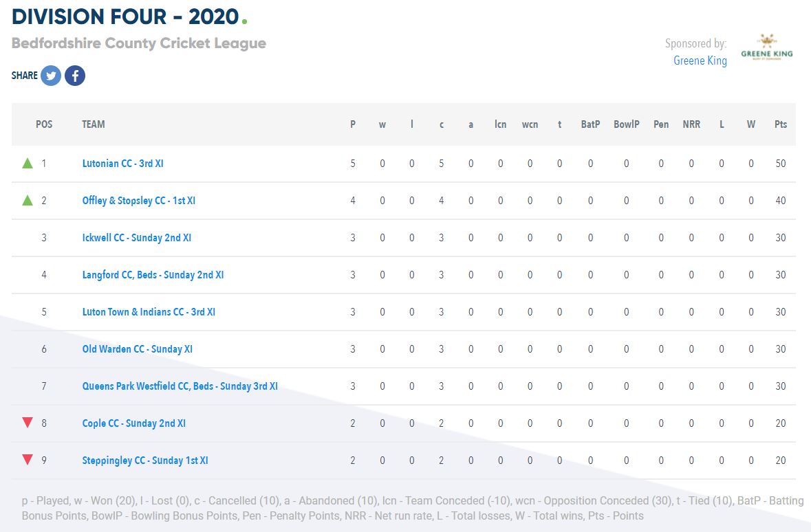Click the NRR column header
This screenshot has width=811, height=532.
click(x=691, y=124)
